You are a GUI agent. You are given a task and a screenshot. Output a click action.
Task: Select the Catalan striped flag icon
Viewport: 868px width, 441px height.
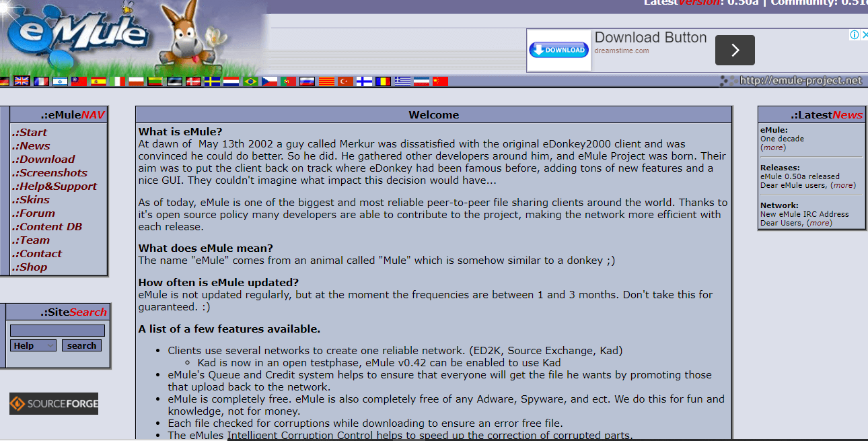pyautogui.click(x=326, y=81)
